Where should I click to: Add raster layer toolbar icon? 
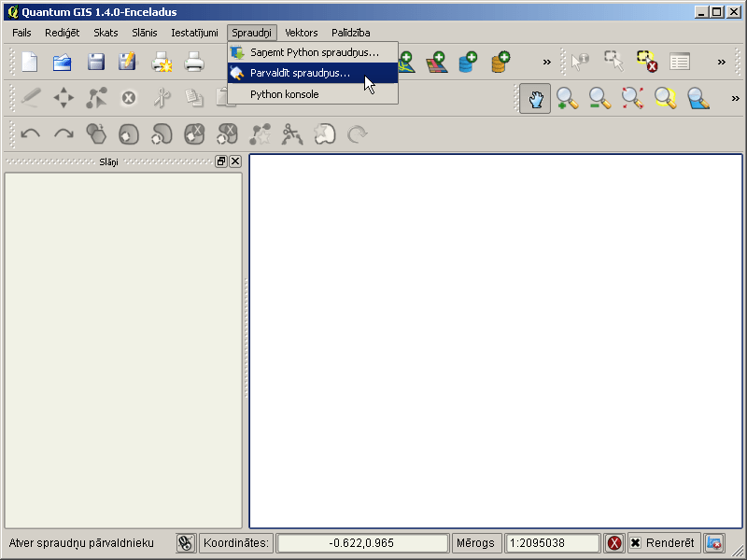[437, 62]
